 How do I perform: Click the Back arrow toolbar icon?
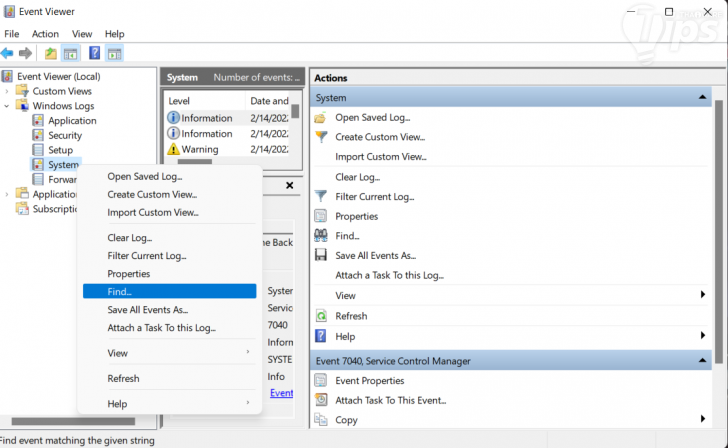coord(7,53)
